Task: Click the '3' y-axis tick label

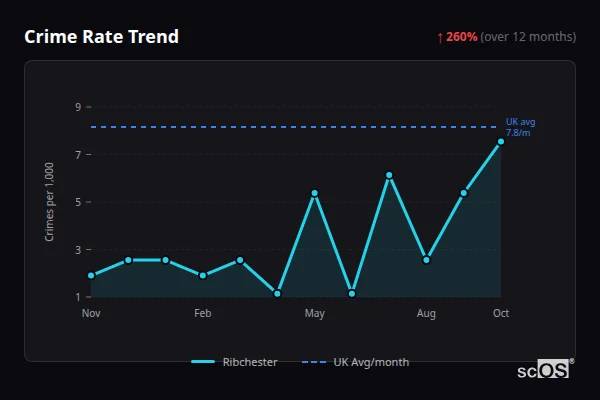Action: pyautogui.click(x=78, y=250)
